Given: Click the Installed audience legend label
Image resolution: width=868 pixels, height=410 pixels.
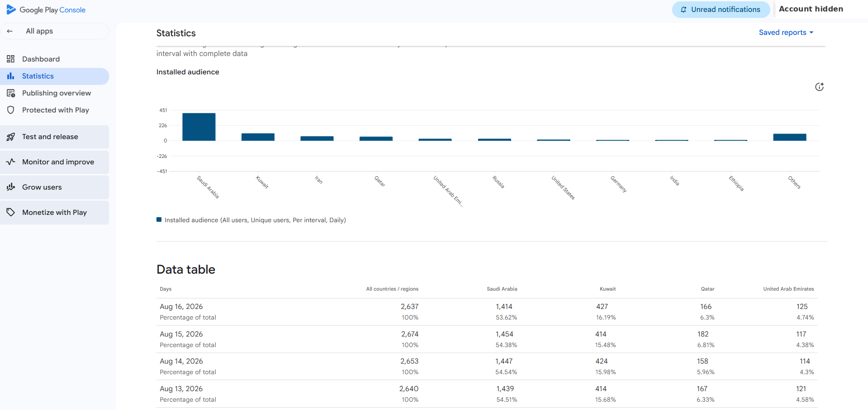Looking at the screenshot, I should point(255,220).
